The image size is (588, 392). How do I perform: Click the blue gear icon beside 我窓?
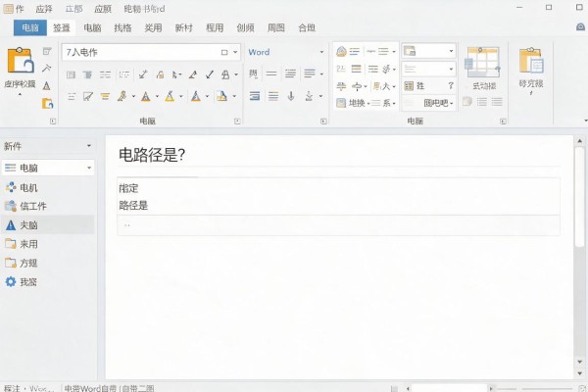11,281
